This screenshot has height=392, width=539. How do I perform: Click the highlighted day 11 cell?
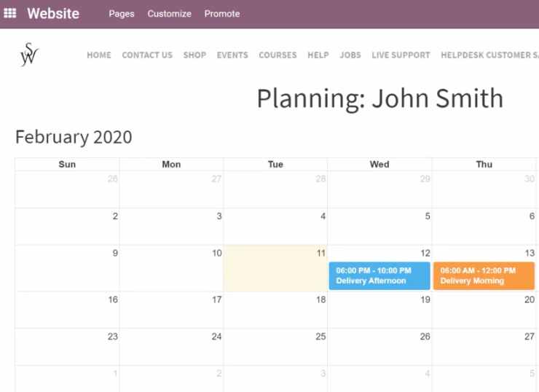tap(275, 268)
